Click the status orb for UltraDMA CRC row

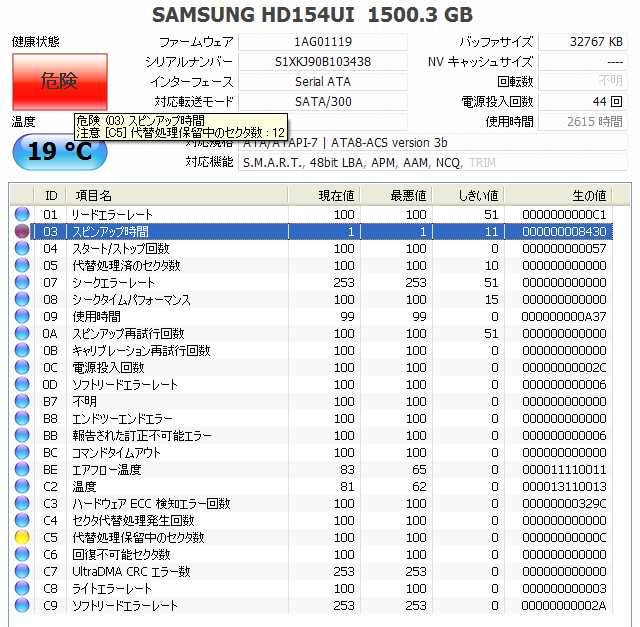(x=22, y=571)
